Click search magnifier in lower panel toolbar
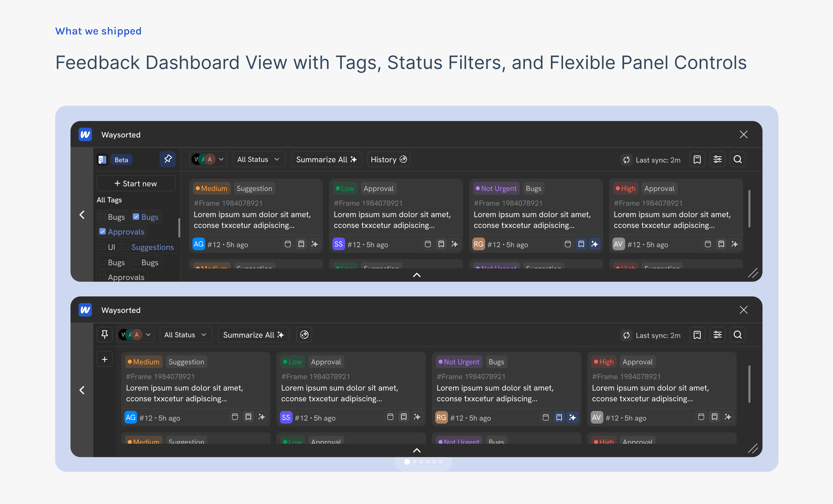The image size is (833, 504). click(738, 335)
